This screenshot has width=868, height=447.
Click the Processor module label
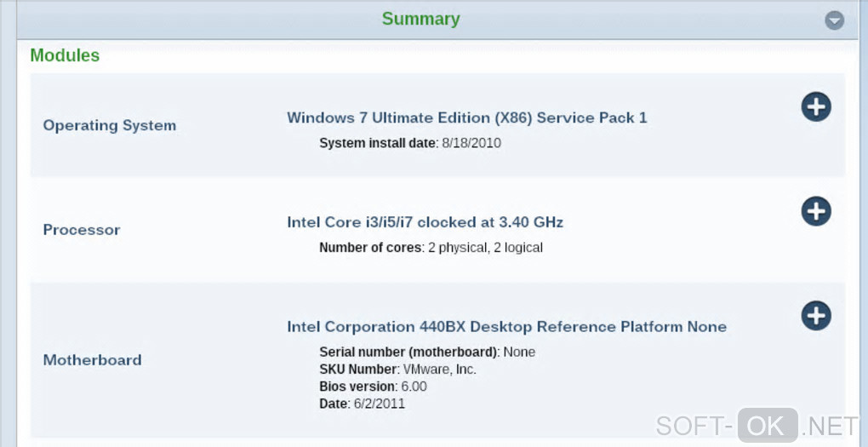click(82, 230)
